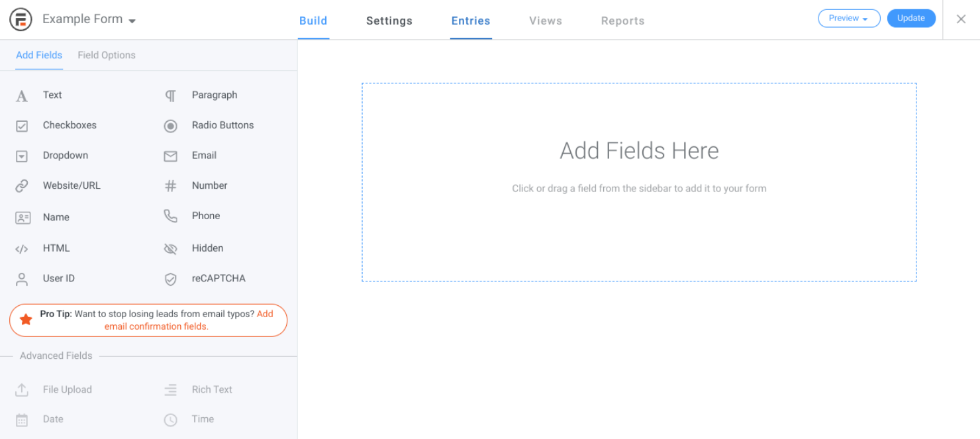Click the Formidable Forms logo icon

click(x=21, y=20)
